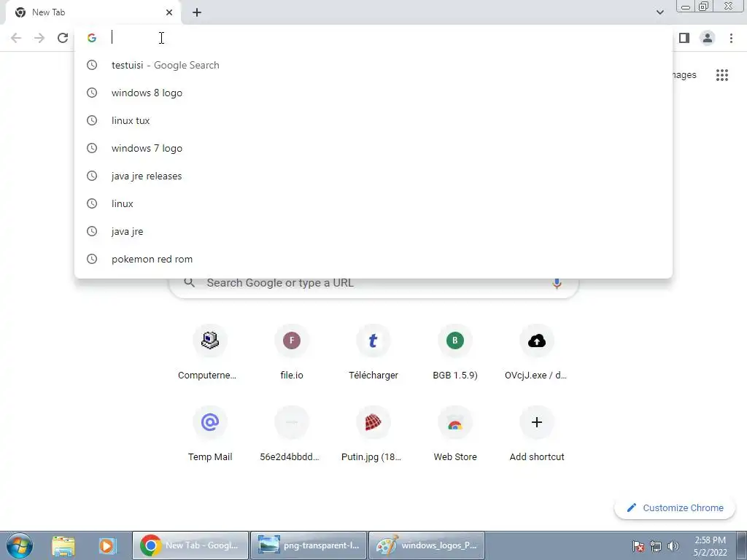Click the Add shortcut button
The width and height of the screenshot is (747, 560).
[x=536, y=435]
